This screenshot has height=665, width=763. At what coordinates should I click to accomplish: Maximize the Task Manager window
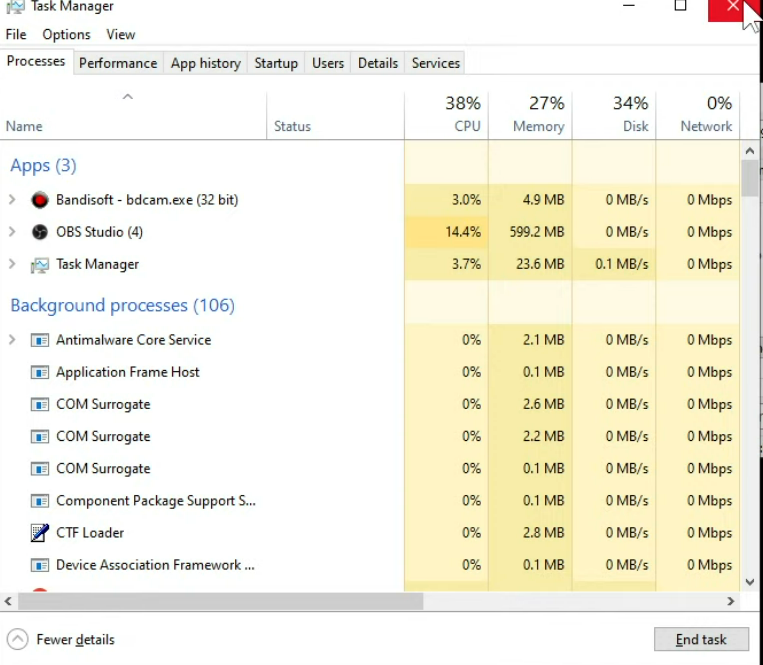pos(680,6)
